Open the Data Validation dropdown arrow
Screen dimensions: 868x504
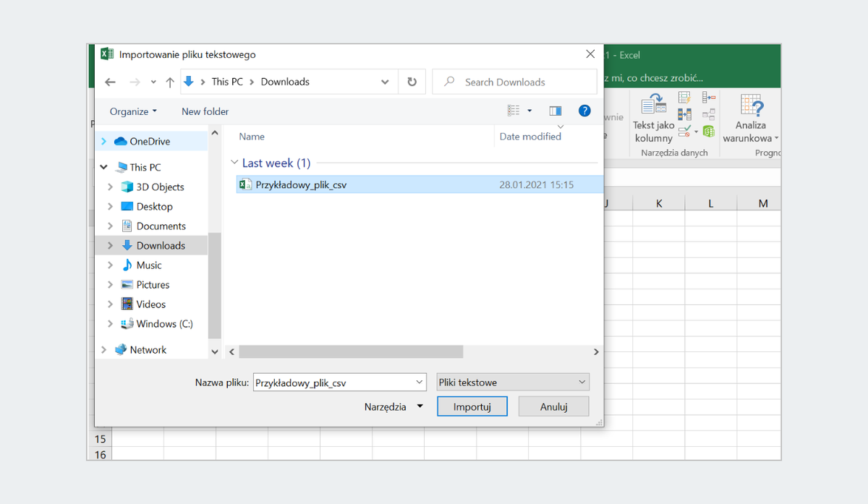coord(697,132)
